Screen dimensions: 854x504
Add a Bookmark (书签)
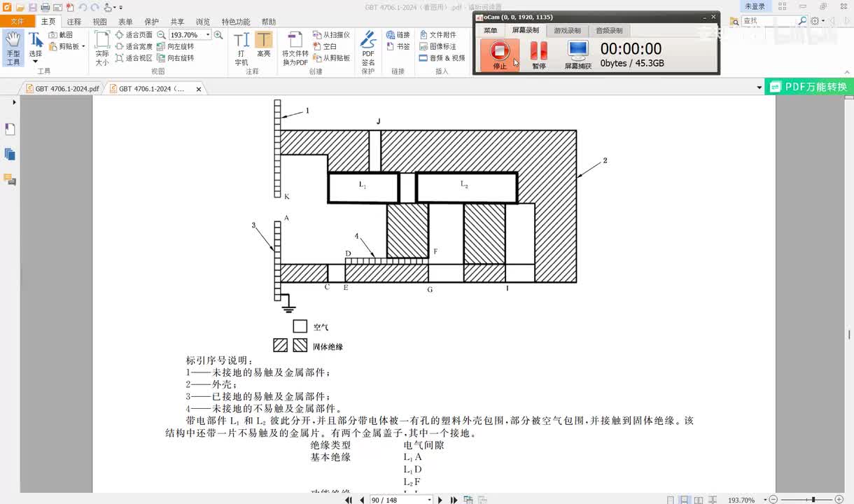(x=398, y=46)
